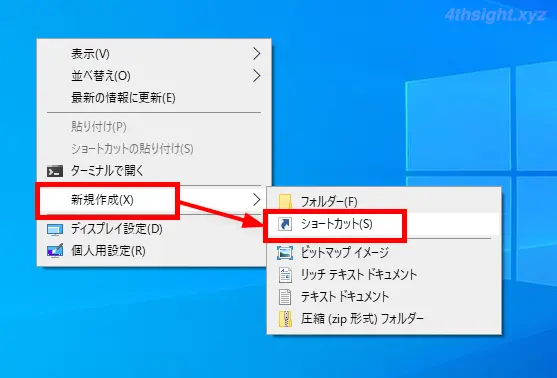Click the bitmap image icon
The height and width of the screenshot is (378, 557).
[285, 253]
